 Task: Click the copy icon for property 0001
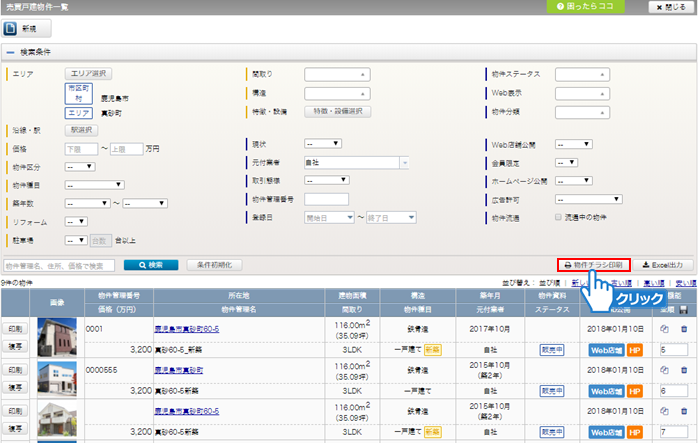click(667, 328)
